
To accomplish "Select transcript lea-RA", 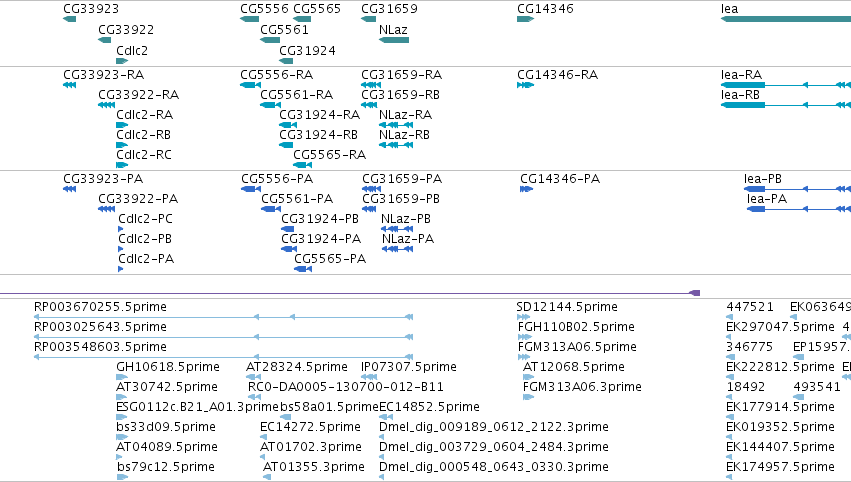I will click(741, 75).
